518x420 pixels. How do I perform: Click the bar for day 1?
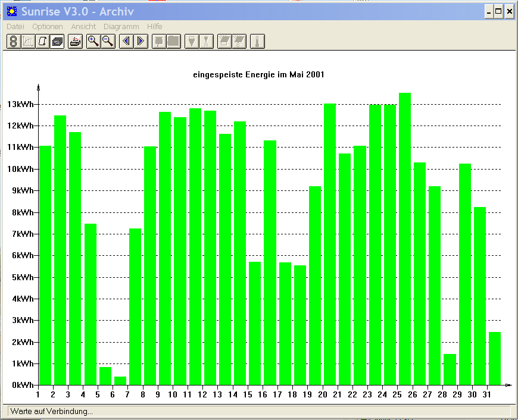tap(45, 265)
